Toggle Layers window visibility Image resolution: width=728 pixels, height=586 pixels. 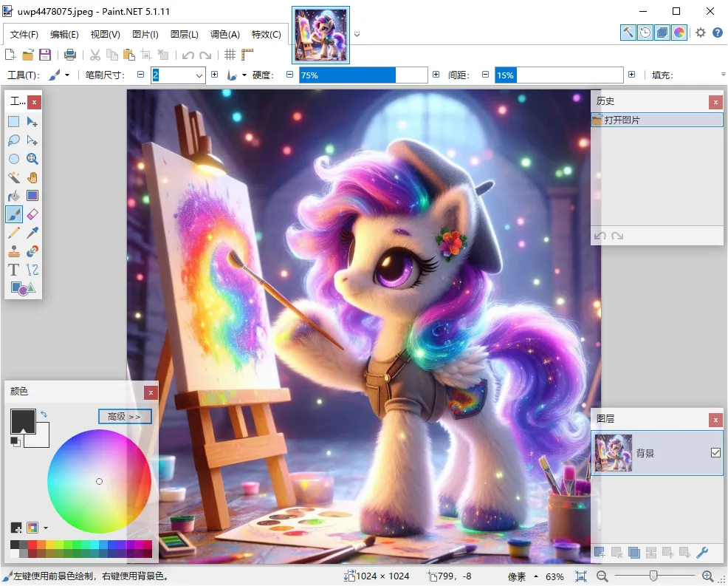tap(662, 33)
